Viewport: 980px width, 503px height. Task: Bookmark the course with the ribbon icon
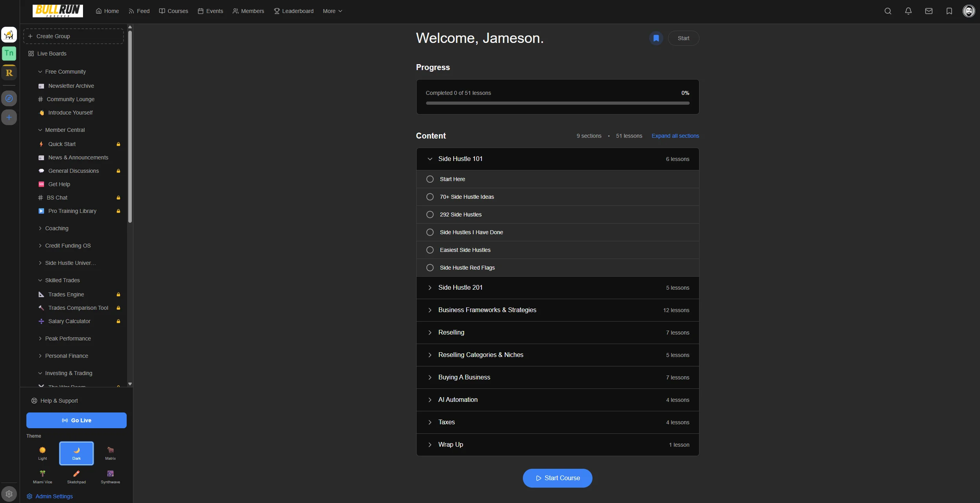(x=656, y=38)
